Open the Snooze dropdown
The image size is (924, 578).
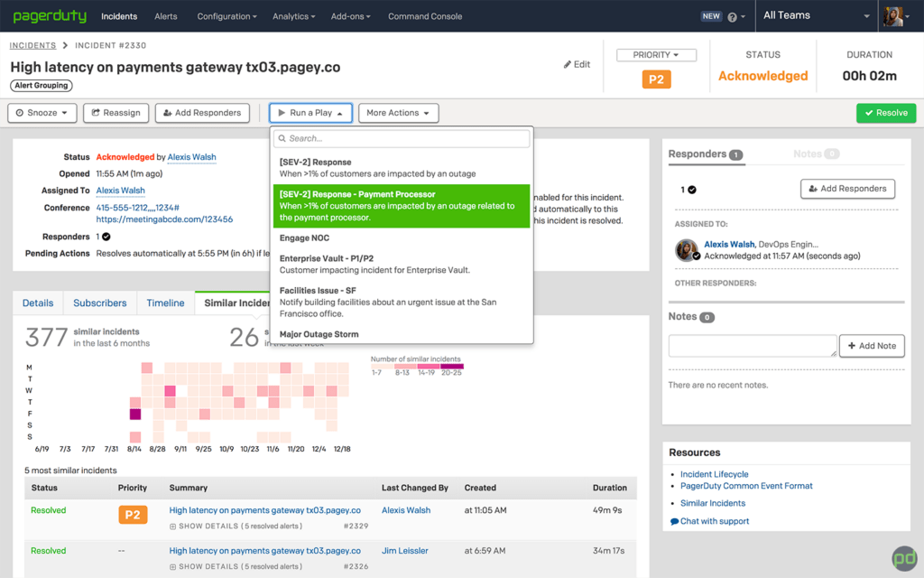pos(42,113)
